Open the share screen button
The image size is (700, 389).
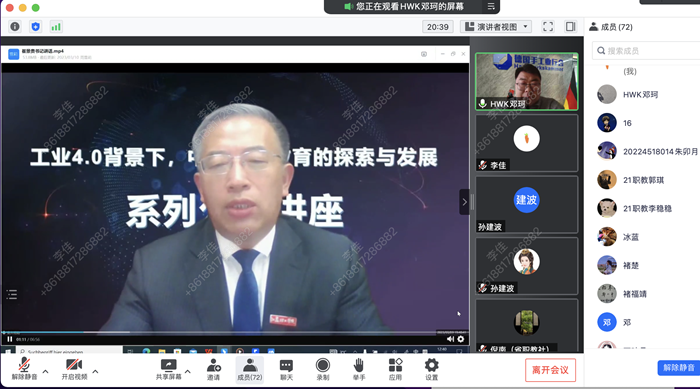pyautogui.click(x=169, y=370)
